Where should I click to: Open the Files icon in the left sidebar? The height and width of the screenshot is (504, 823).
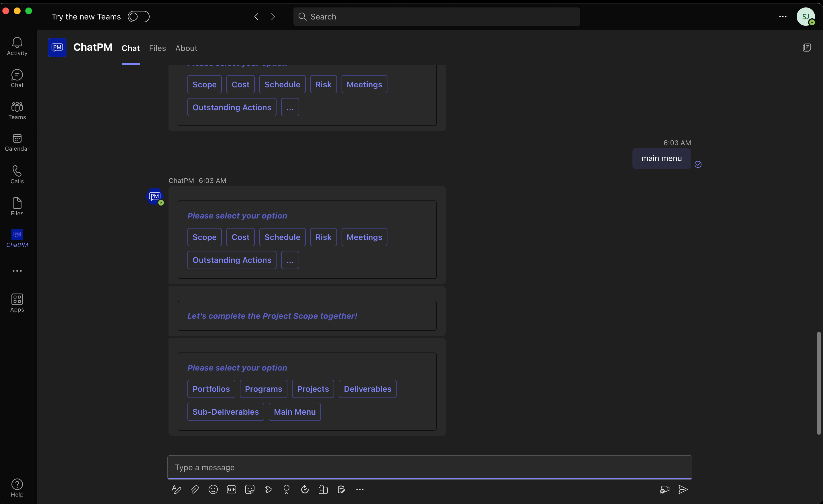point(17,206)
